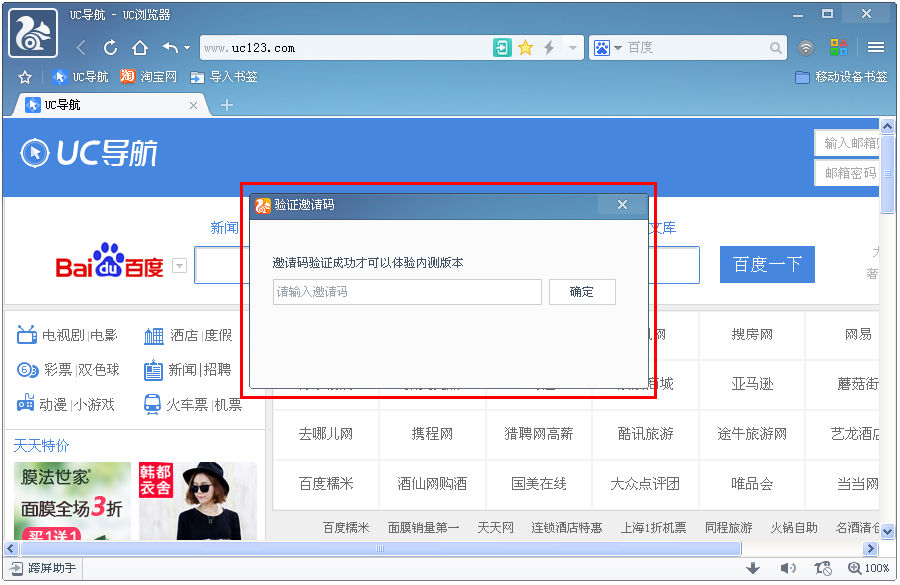Viewport: 900px width, 585px height.
Task: Click the 上海1折机票 link
Action: coord(653,528)
